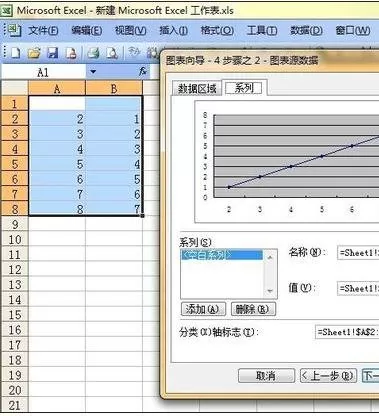Click cell A1

pos(57,104)
